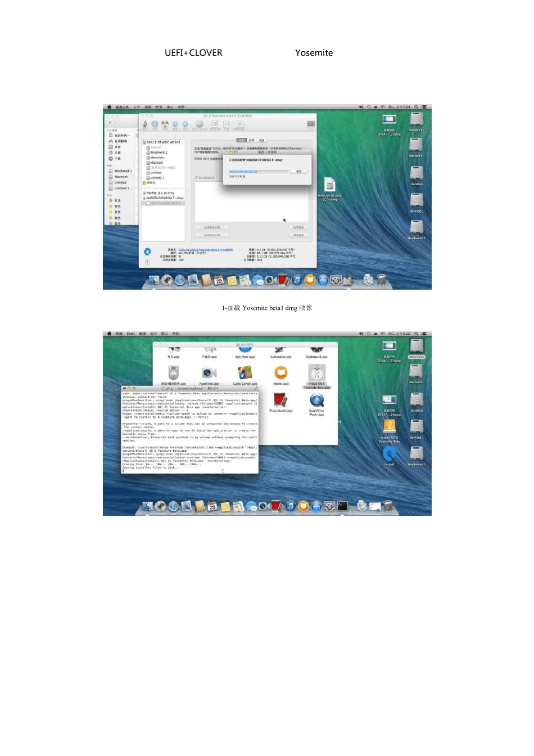Click the Verify microscope icon in Disk Utility toolbar
This screenshot has width=534, height=756.
(145, 124)
